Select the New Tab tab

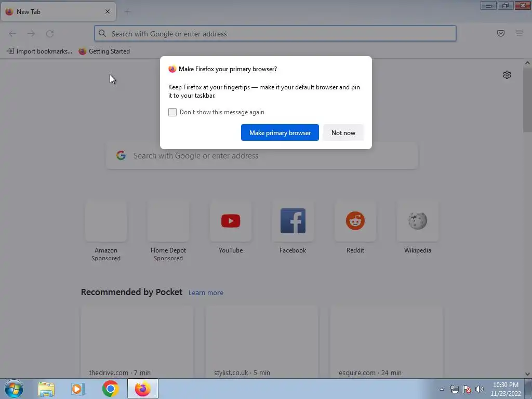click(58, 11)
